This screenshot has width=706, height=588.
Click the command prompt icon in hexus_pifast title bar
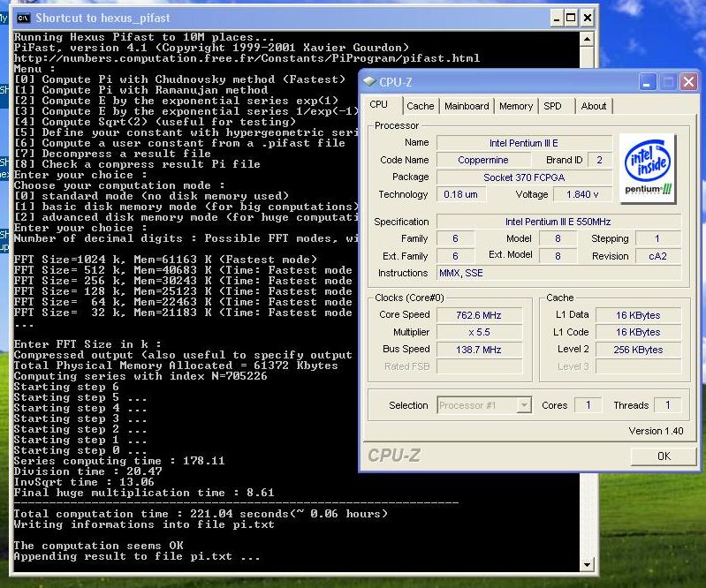tap(23, 18)
